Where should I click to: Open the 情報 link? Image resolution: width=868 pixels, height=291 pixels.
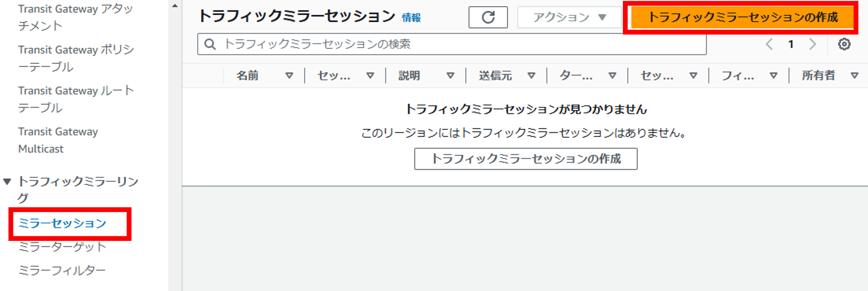411,18
